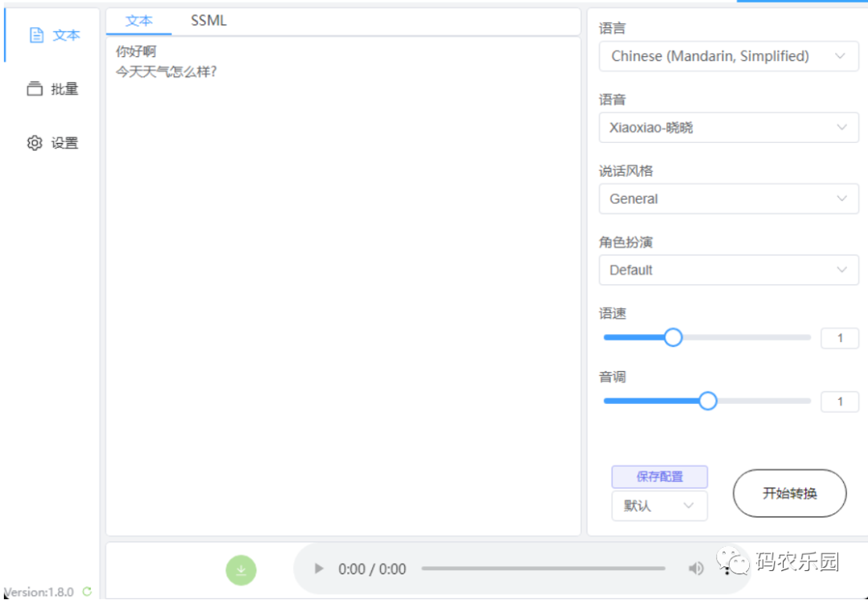The image size is (868, 600).
Task: Open the Chinese (Mandarin, Simplified) language dropdown
Action: tap(727, 56)
